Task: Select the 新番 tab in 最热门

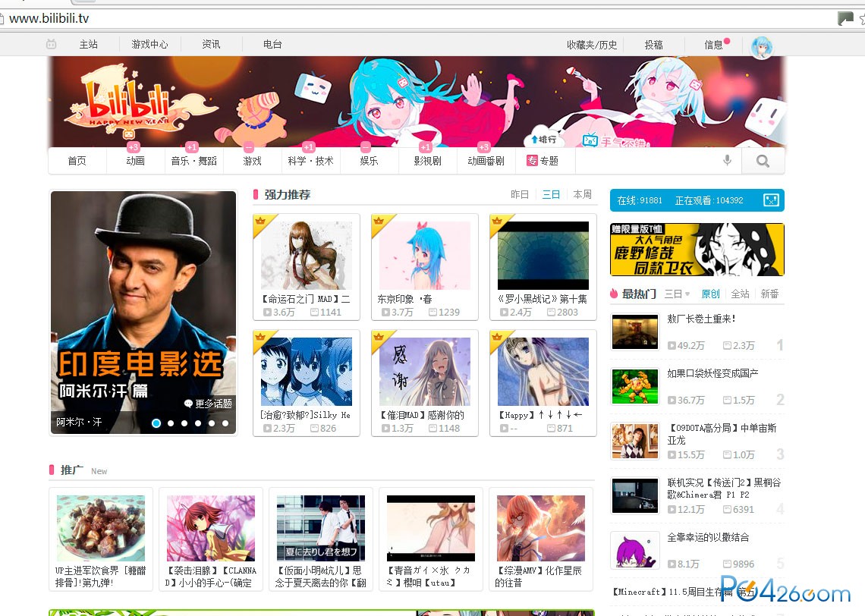Action: 769,294
